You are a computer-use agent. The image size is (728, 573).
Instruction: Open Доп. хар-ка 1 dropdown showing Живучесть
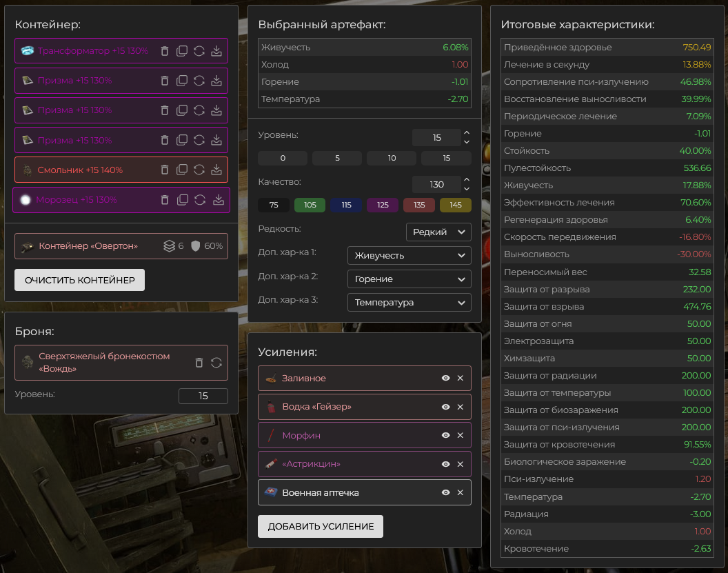point(409,256)
